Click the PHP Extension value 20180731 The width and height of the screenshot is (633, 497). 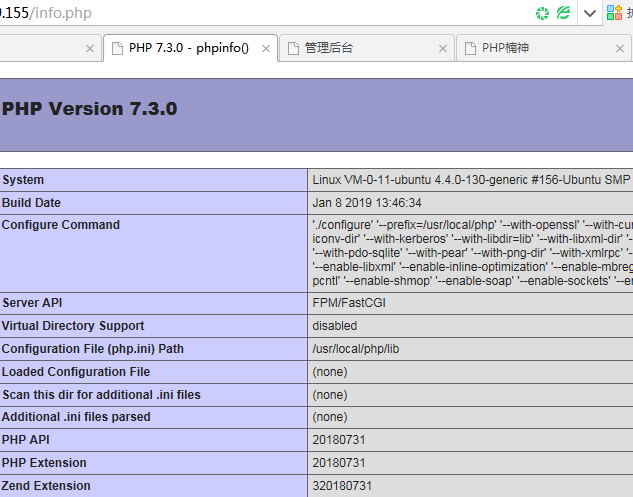point(339,463)
